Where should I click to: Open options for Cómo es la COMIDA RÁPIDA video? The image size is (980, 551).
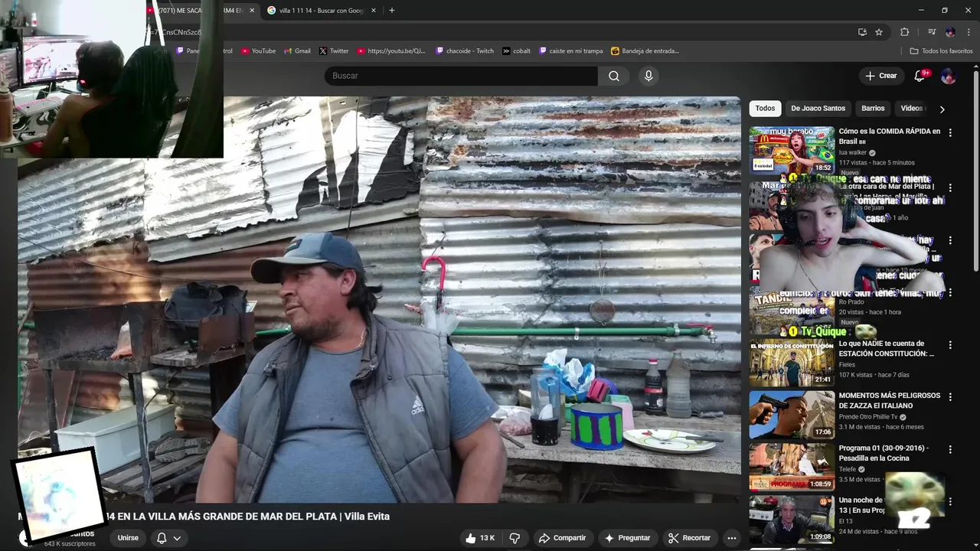[x=950, y=132]
